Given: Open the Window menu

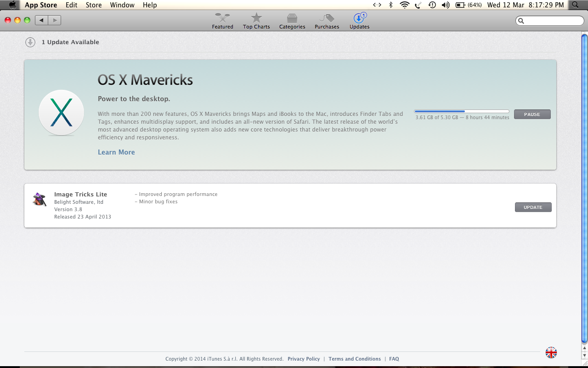Looking at the screenshot, I should (122, 5).
